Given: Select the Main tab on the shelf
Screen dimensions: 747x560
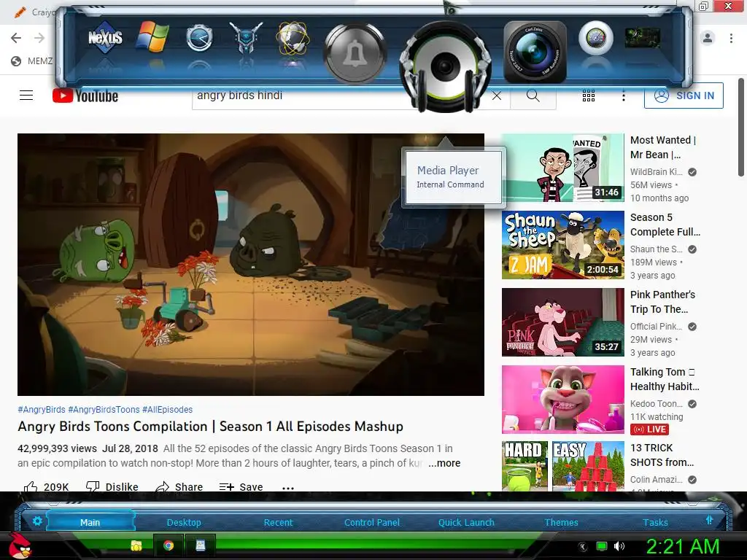Looking at the screenshot, I should tap(90, 522).
